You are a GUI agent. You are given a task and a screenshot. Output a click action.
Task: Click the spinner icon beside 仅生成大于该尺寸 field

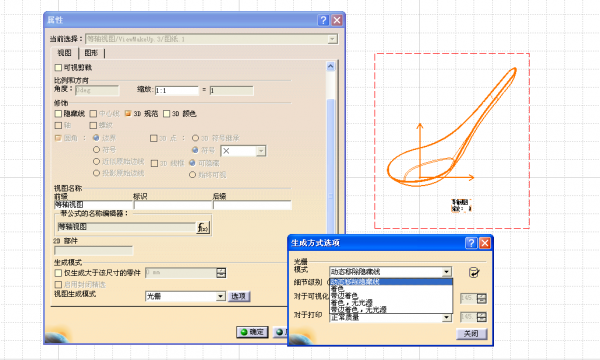click(x=221, y=273)
